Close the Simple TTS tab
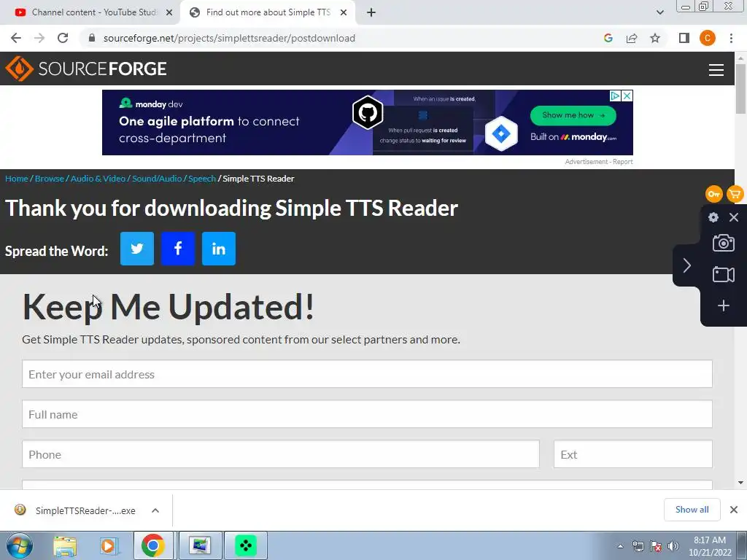The height and width of the screenshot is (560, 747). 343,13
